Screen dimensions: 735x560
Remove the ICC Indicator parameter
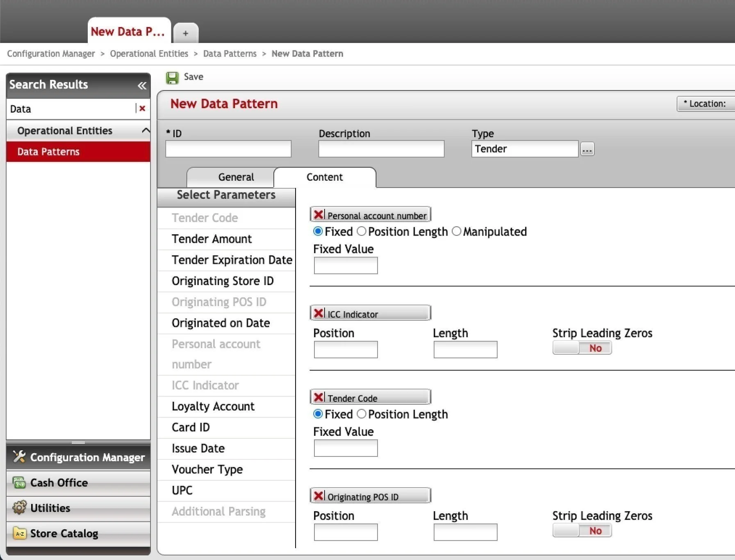tap(319, 313)
